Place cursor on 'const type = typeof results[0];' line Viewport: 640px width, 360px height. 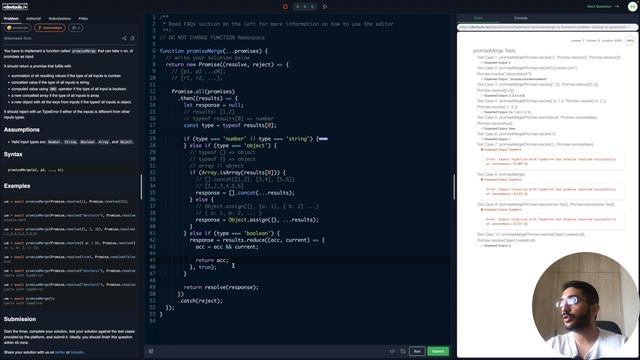pyautogui.click(x=230, y=125)
